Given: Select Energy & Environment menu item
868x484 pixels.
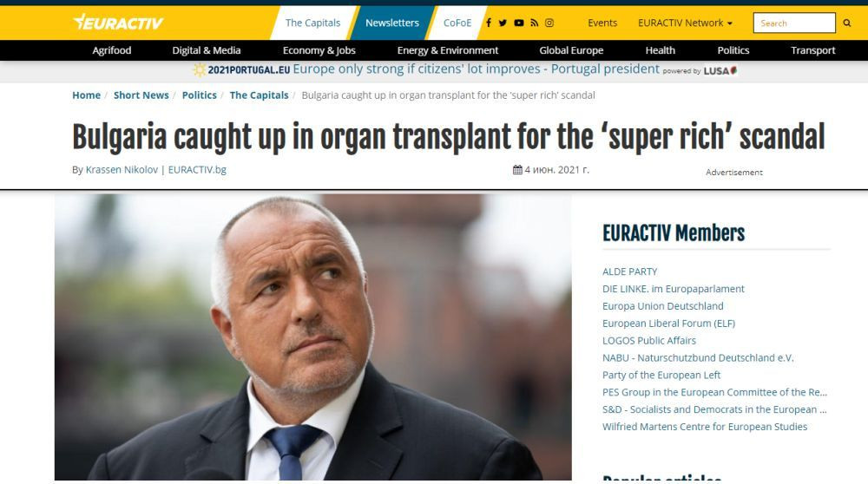Looking at the screenshot, I should click(448, 50).
